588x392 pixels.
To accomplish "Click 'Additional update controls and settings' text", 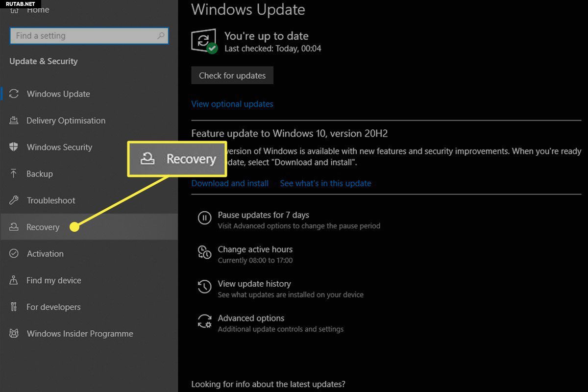I will (280, 329).
